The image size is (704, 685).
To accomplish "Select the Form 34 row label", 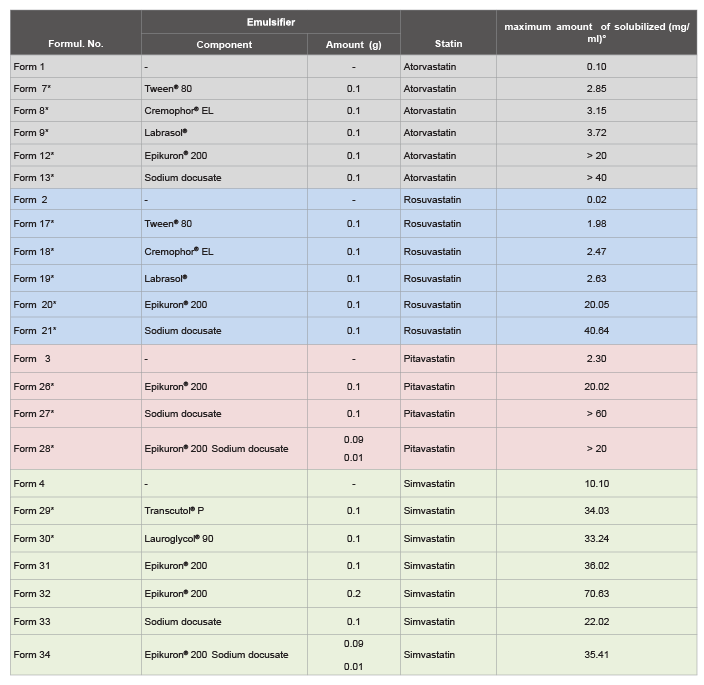I will click(x=31, y=655).
